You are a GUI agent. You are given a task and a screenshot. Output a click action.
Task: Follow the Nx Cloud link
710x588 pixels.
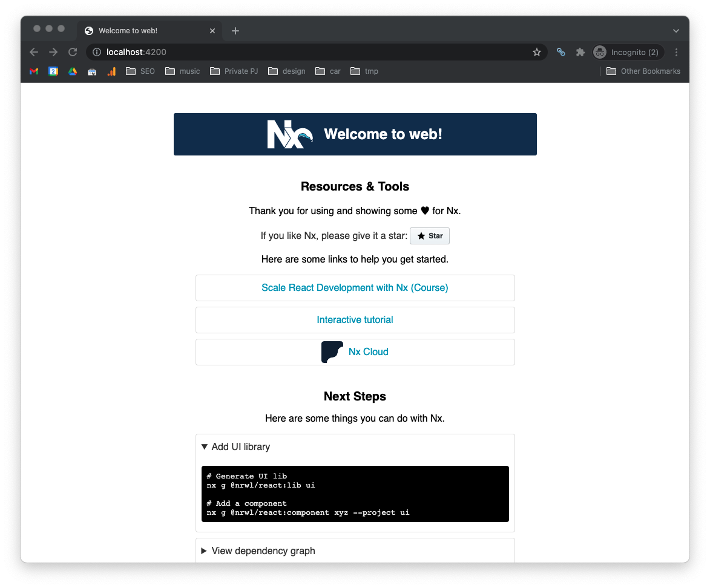click(x=368, y=352)
